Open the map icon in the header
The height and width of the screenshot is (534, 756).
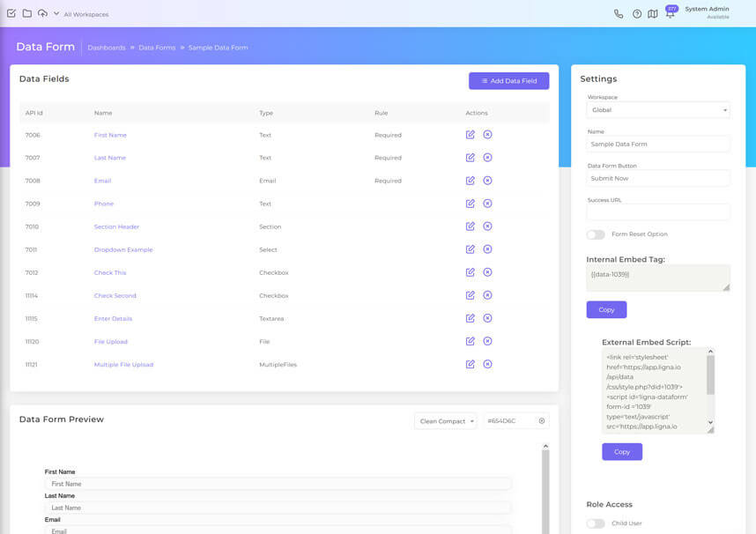point(653,13)
